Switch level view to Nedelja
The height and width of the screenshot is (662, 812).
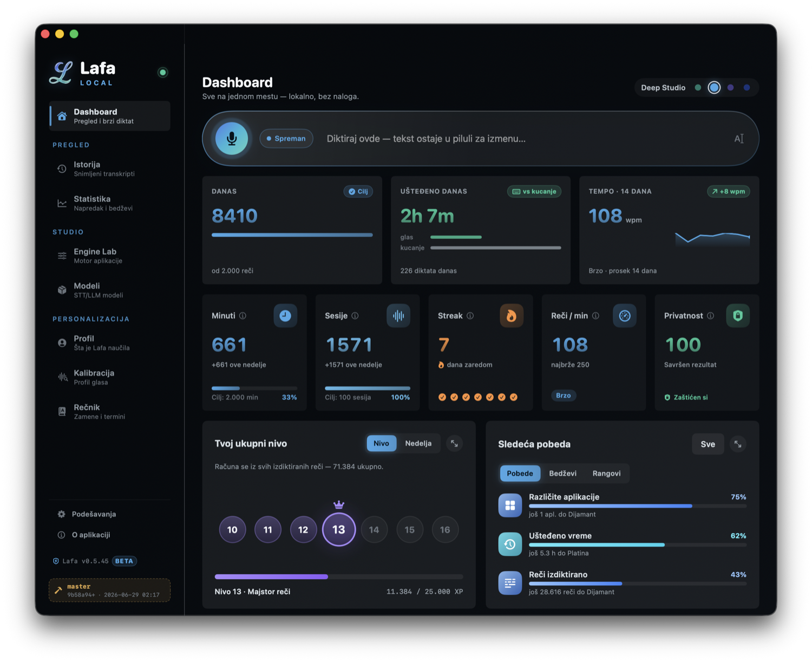coord(418,443)
